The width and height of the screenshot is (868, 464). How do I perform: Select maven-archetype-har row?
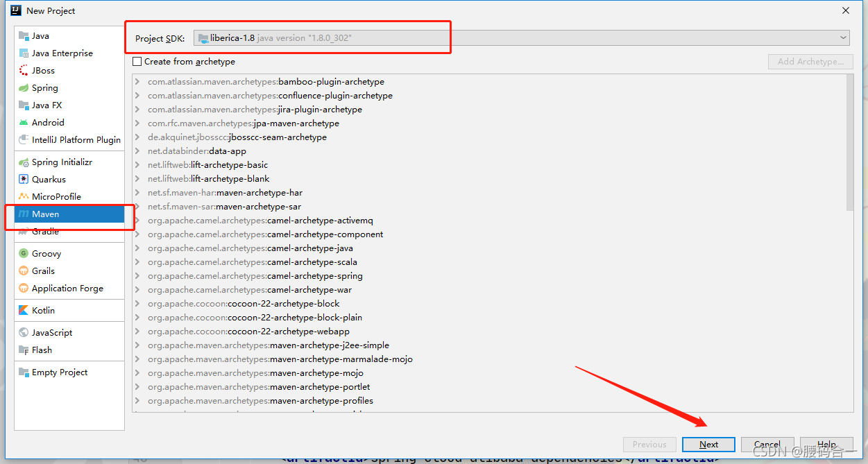[489, 193]
